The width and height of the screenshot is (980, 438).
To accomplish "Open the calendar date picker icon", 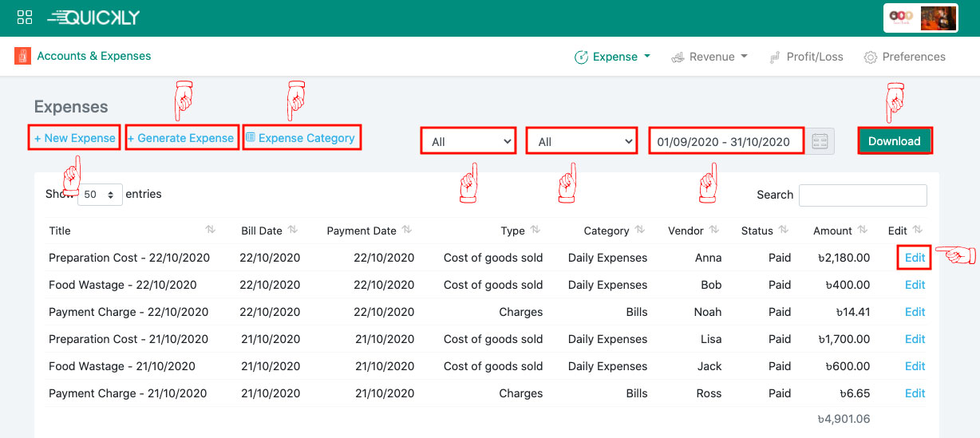I will pyautogui.click(x=820, y=141).
